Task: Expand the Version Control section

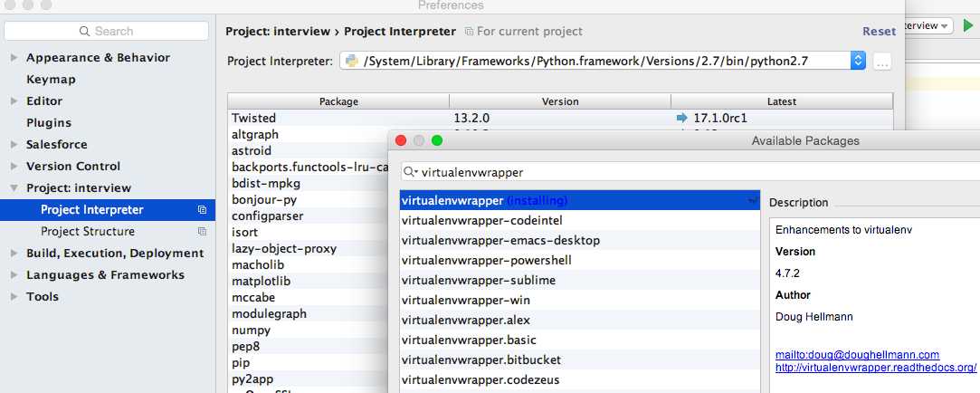Action: click(x=14, y=167)
